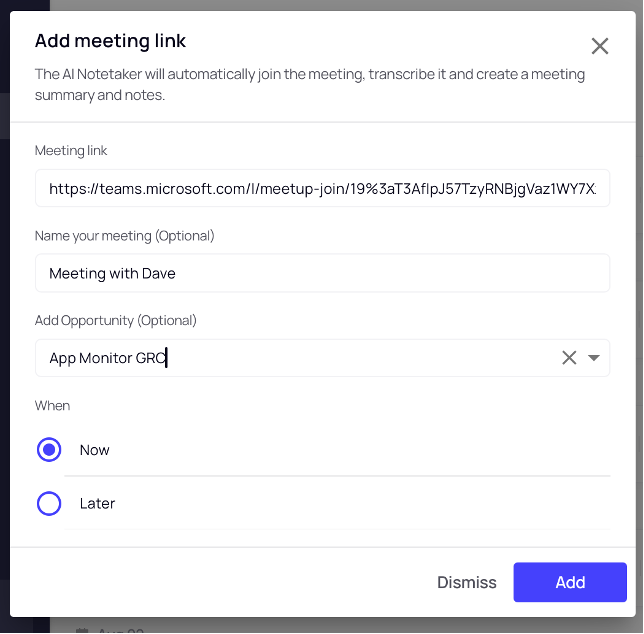Viewport: 644px width, 634px height.
Task: Click the App Monitor GRC opportunity text
Action: [108, 358]
